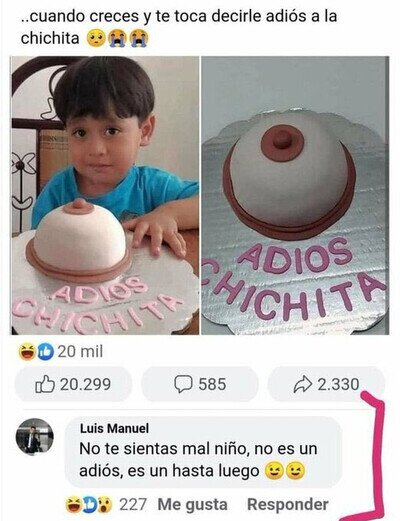
Task: Open the right photo of Adios Chichita cake
Action: coord(295,195)
